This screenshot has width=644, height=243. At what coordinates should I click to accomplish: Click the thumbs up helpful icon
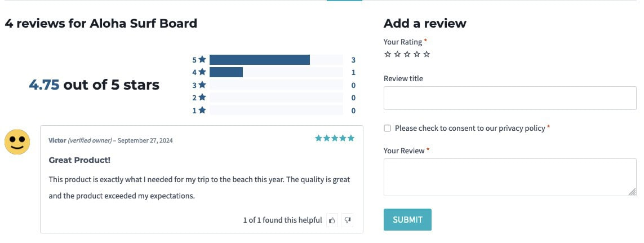coord(332,220)
